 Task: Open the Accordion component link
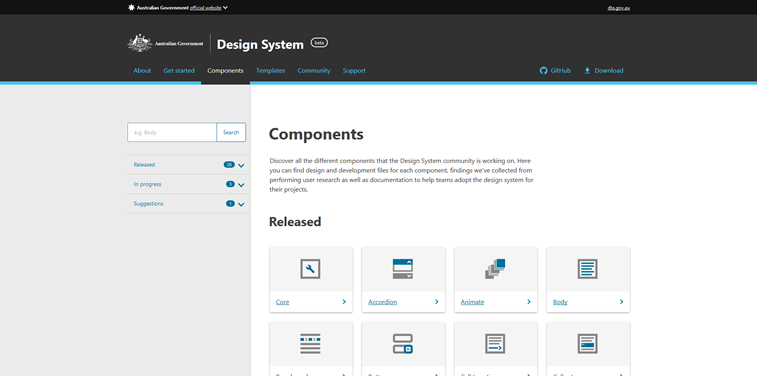(382, 302)
